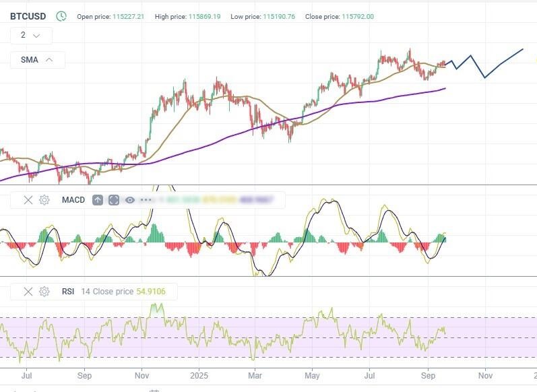Toggle MACD visibility with the eye icon

[x=130, y=200]
